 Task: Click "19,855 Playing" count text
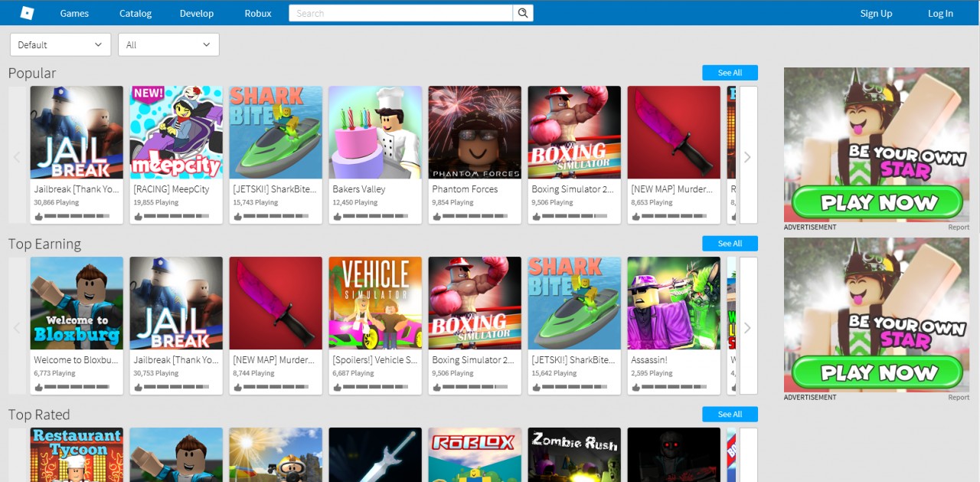click(155, 202)
